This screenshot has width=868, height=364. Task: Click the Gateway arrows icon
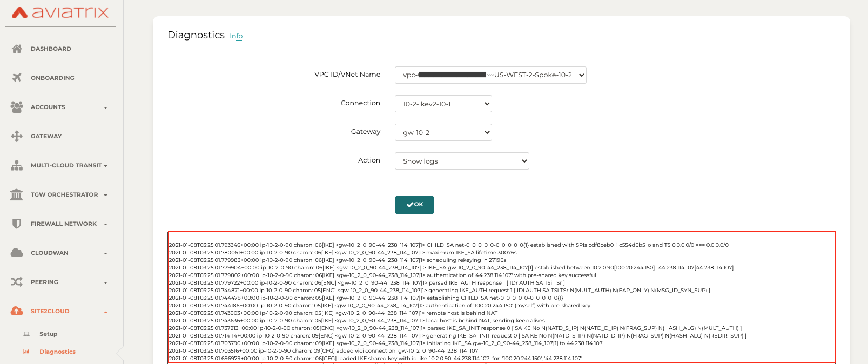(x=17, y=136)
